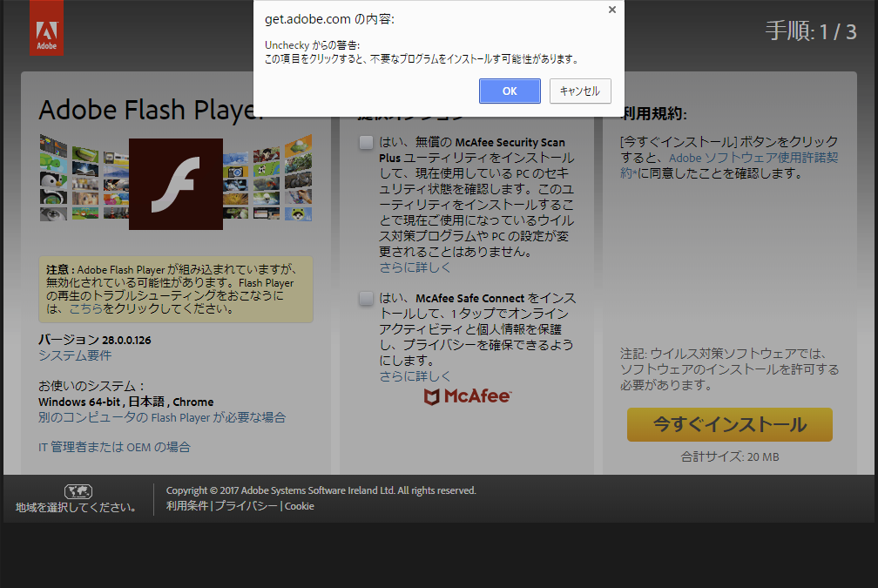Follow the こちら troubleshooting link in the notice
The height and width of the screenshot is (588, 878).
(x=85, y=308)
